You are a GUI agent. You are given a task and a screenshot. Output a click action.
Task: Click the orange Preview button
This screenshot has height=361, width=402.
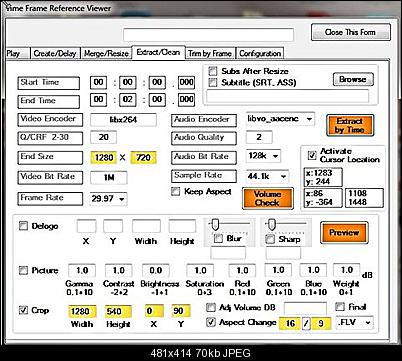click(344, 233)
